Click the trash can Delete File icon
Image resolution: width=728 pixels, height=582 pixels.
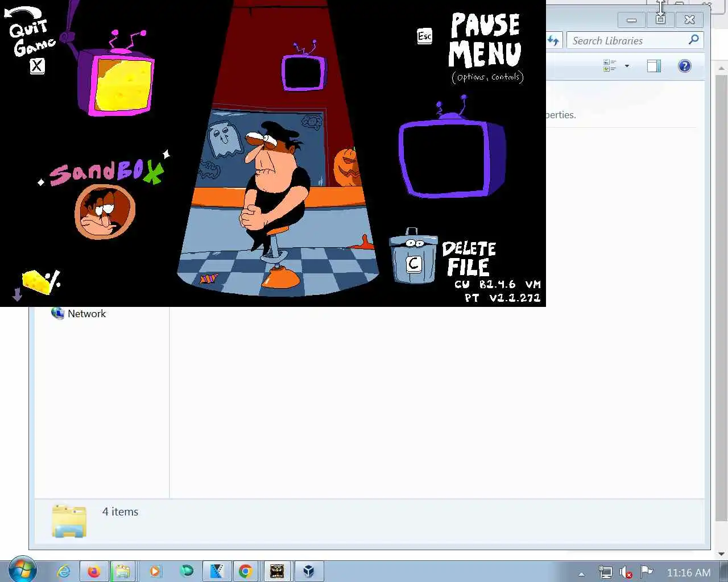(413, 256)
